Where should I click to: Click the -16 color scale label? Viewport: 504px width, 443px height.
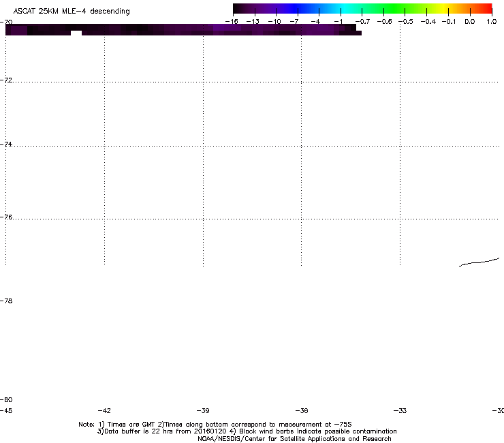tap(232, 22)
